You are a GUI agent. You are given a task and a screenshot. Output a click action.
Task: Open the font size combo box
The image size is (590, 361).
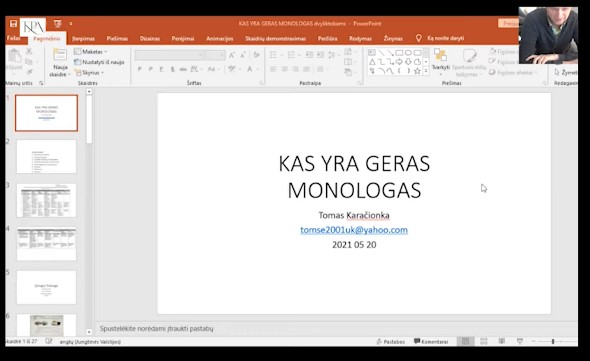click(215, 55)
